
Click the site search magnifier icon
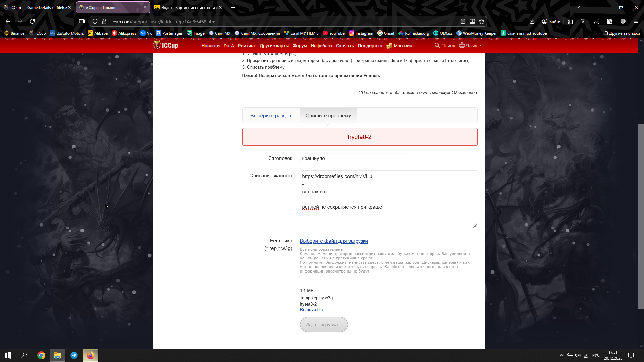click(437, 45)
